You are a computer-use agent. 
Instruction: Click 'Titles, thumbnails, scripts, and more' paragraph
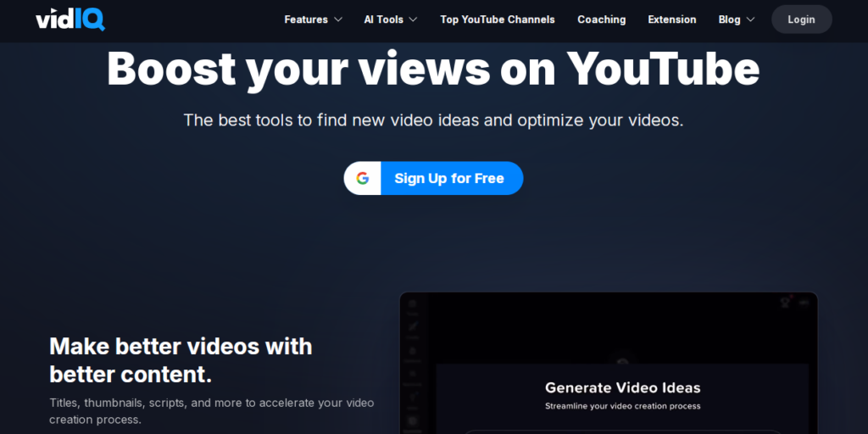[211, 411]
